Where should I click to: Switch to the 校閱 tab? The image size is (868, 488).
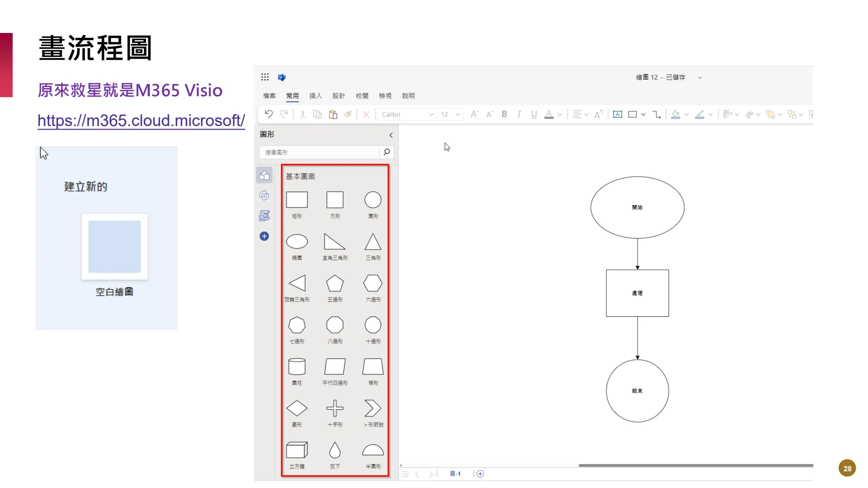click(362, 96)
